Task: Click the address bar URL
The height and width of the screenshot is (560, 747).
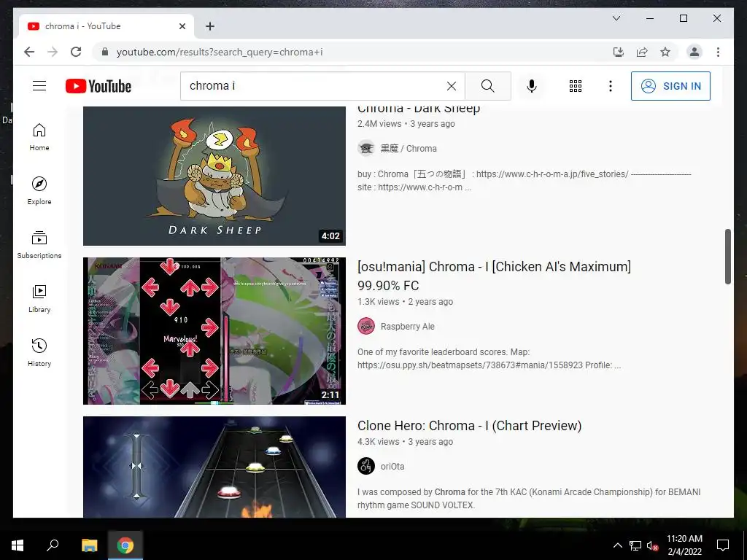Action: coord(220,52)
